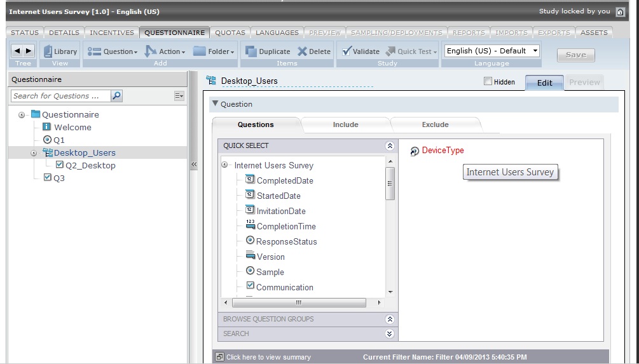
Task: Click the Search for Questions field
Action: pos(61,96)
